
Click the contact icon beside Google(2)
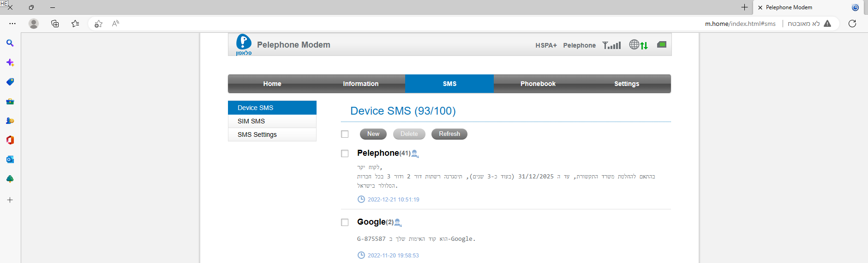(x=398, y=222)
